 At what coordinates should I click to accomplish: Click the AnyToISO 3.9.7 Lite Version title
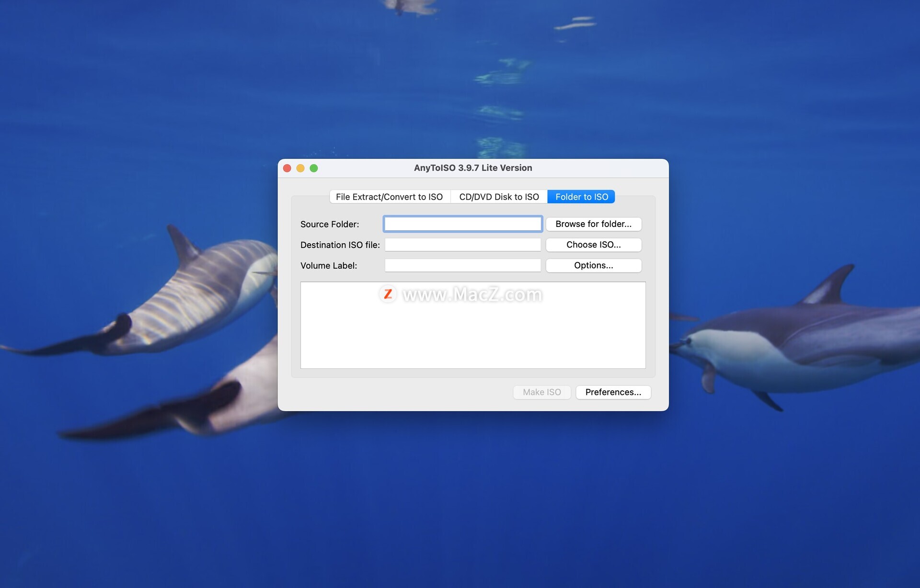click(473, 168)
